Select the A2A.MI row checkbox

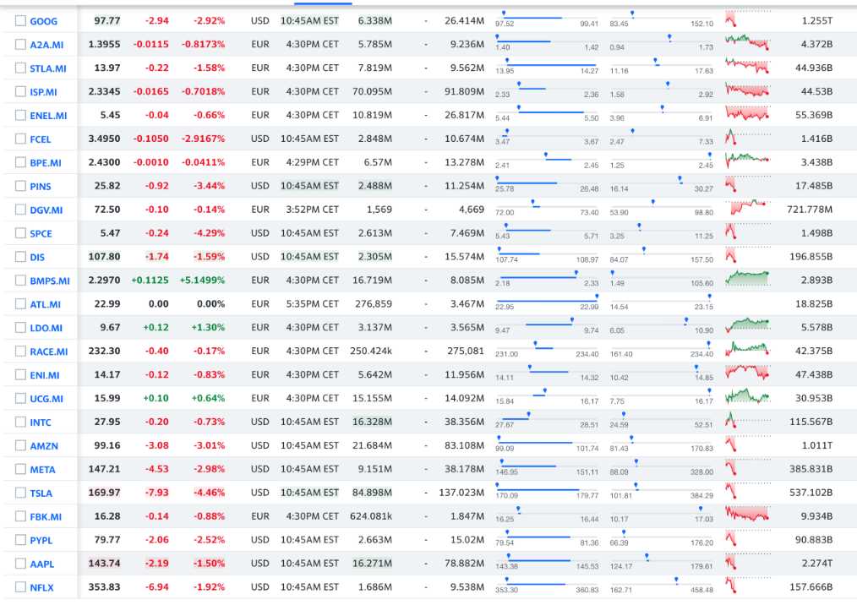pyautogui.click(x=20, y=44)
